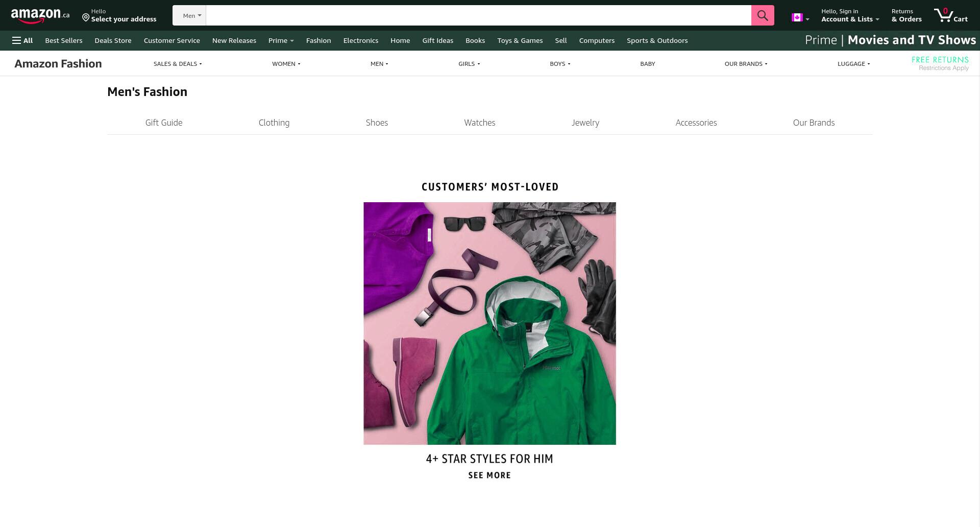Select the Watches tab
The image size is (980, 527).
coord(479,123)
